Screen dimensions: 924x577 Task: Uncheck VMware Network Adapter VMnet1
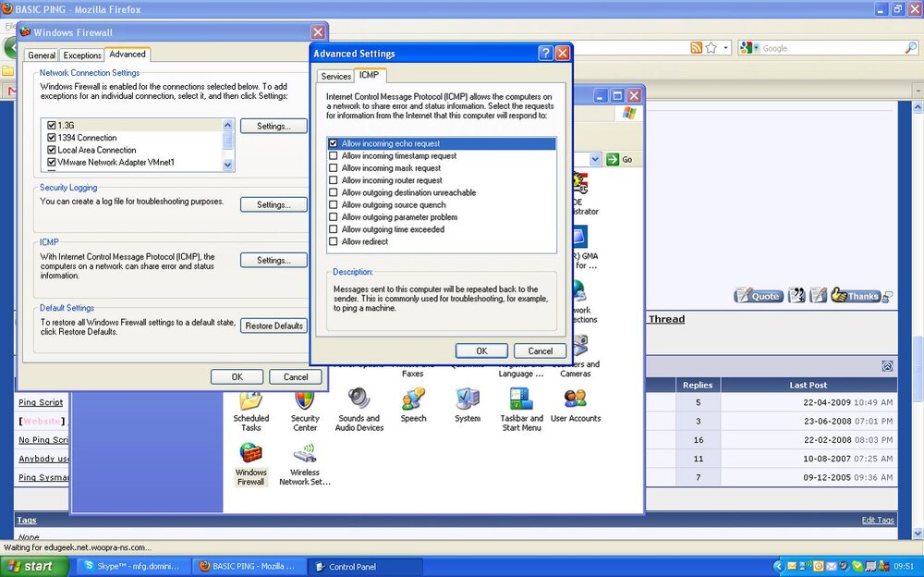pyautogui.click(x=51, y=162)
